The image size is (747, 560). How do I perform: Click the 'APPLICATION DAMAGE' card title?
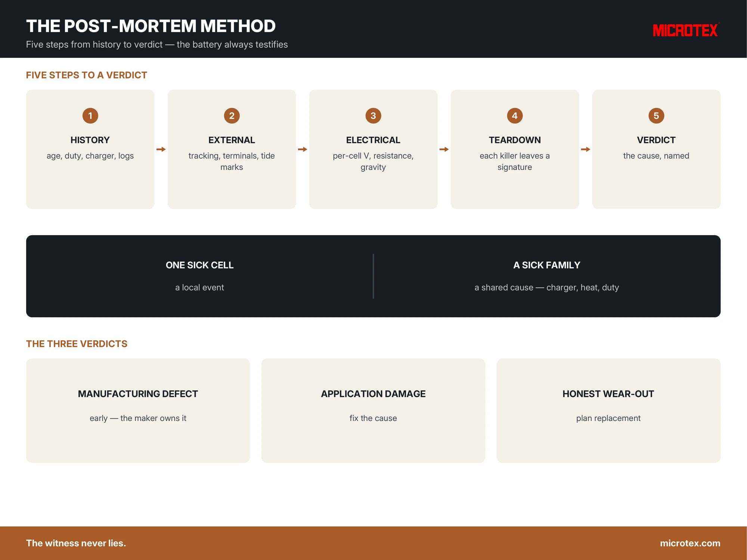point(373,394)
